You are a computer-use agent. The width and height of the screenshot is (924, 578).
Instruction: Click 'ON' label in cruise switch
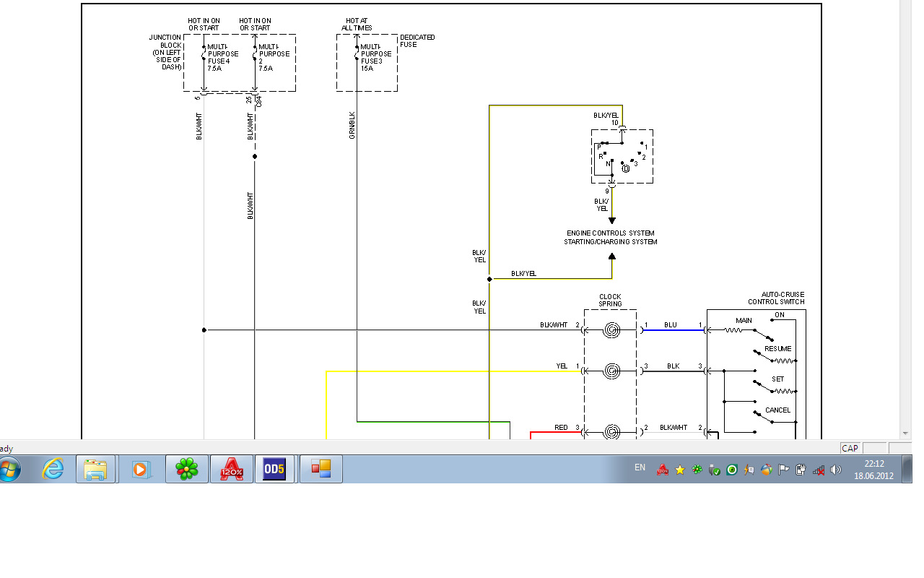pos(780,315)
